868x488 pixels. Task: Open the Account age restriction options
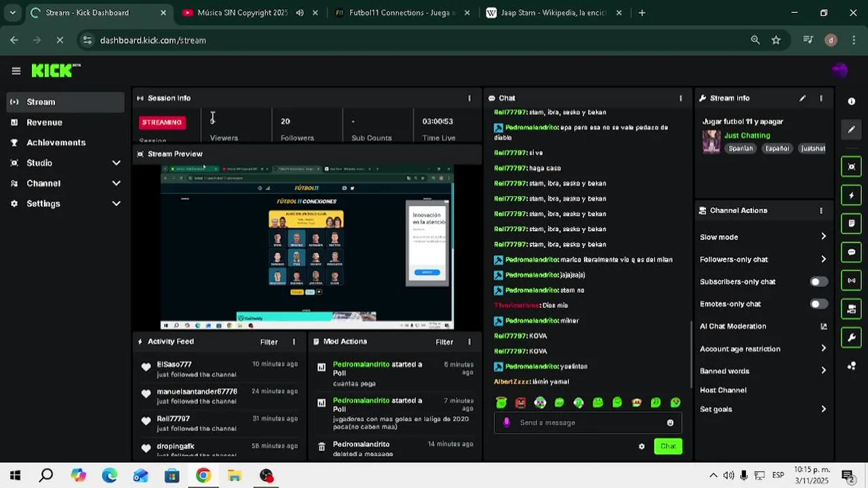764,349
